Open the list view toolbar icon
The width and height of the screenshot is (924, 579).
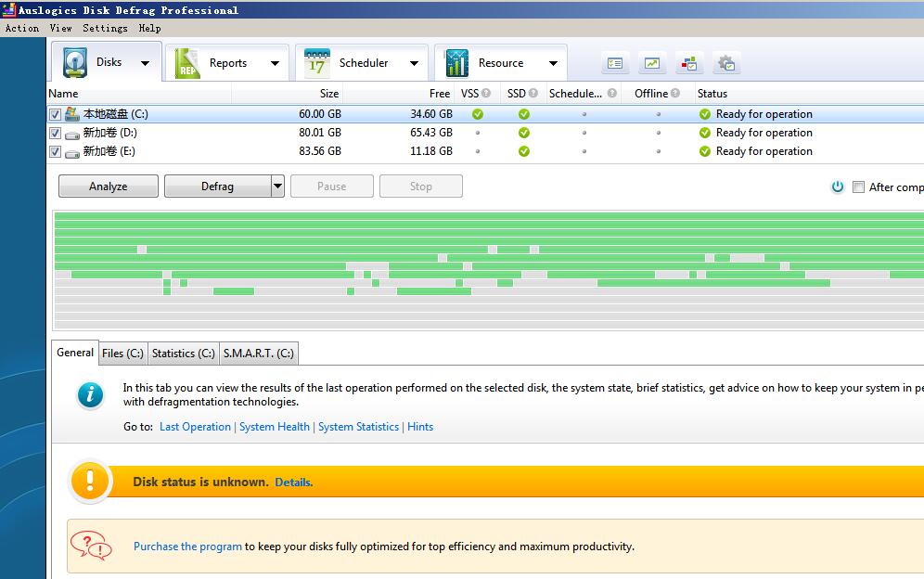pos(615,63)
